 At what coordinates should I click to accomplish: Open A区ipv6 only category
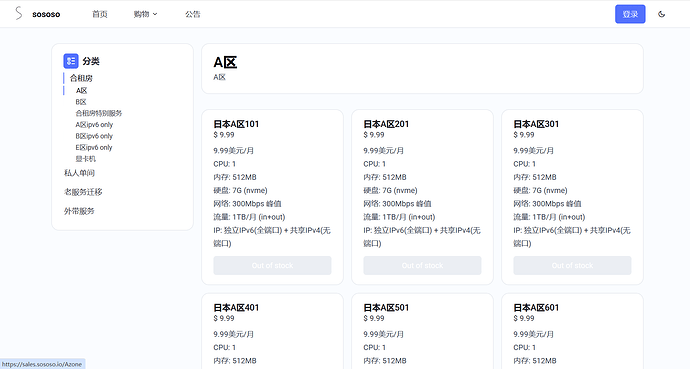pos(94,125)
